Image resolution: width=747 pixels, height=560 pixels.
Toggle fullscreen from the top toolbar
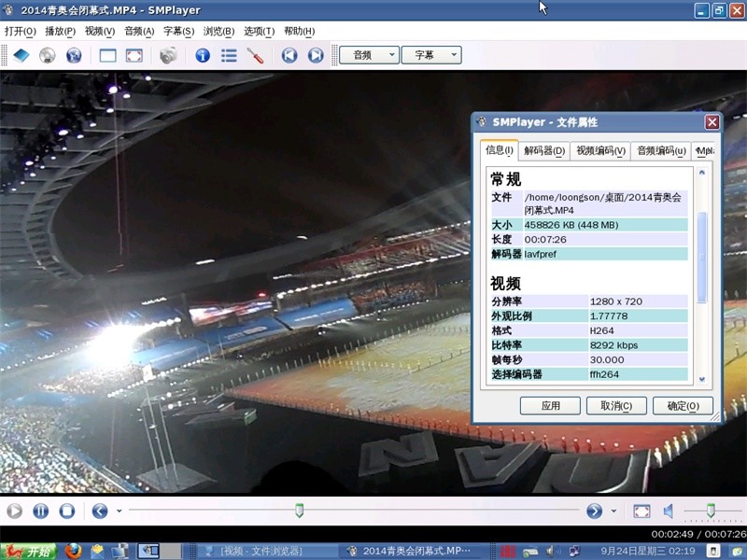pyautogui.click(x=134, y=55)
